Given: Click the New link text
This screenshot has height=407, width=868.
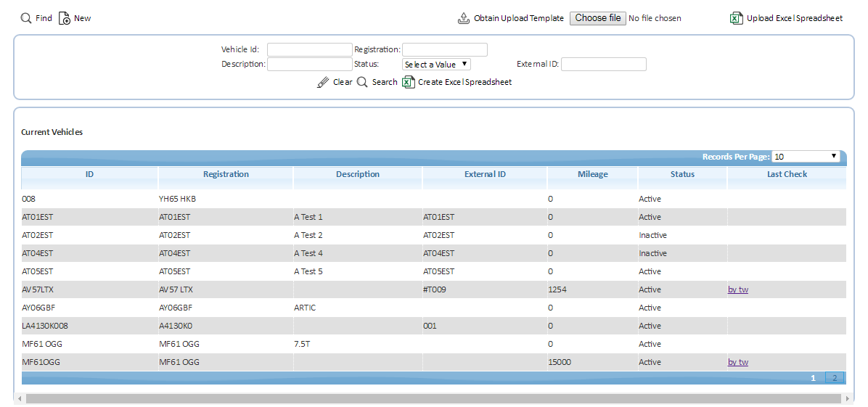Looking at the screenshot, I should click(83, 18).
